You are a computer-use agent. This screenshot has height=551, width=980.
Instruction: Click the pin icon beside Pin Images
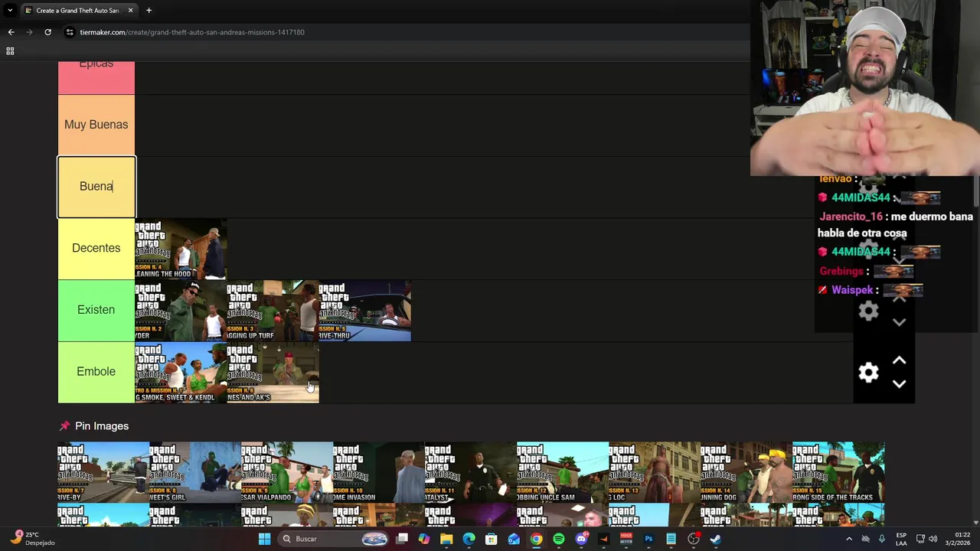pyautogui.click(x=64, y=425)
